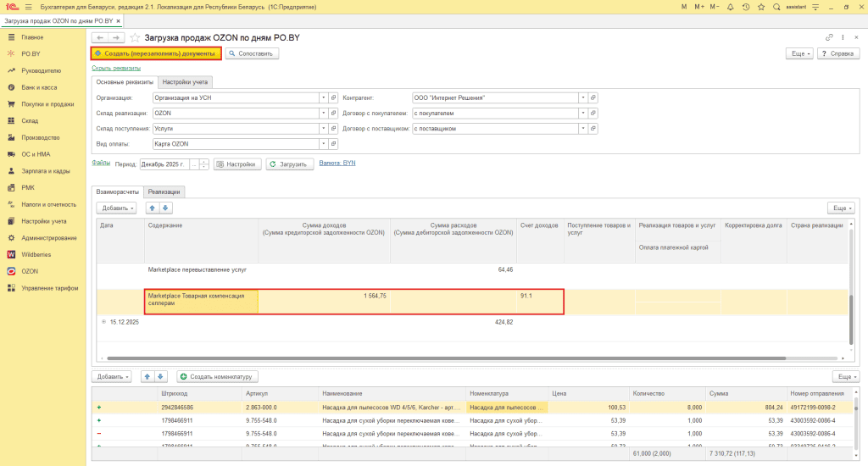Open the lower Добавить dropdown
The width and height of the screenshot is (868, 466).
click(x=111, y=376)
